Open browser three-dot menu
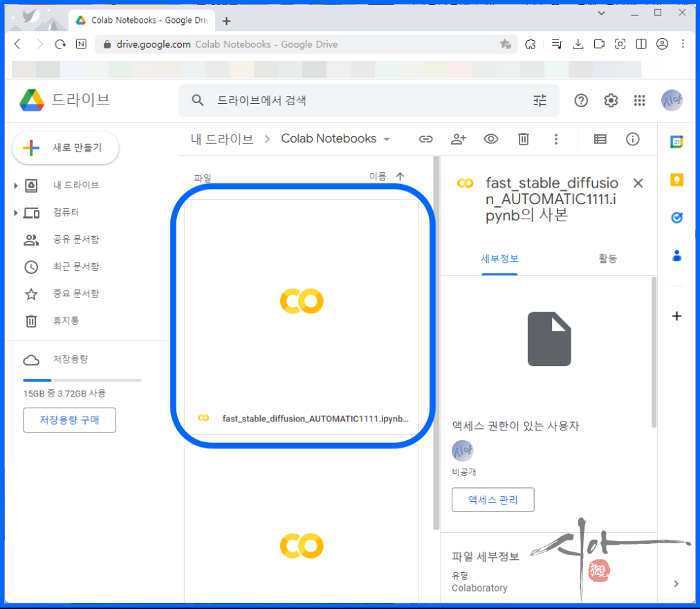 [683, 44]
